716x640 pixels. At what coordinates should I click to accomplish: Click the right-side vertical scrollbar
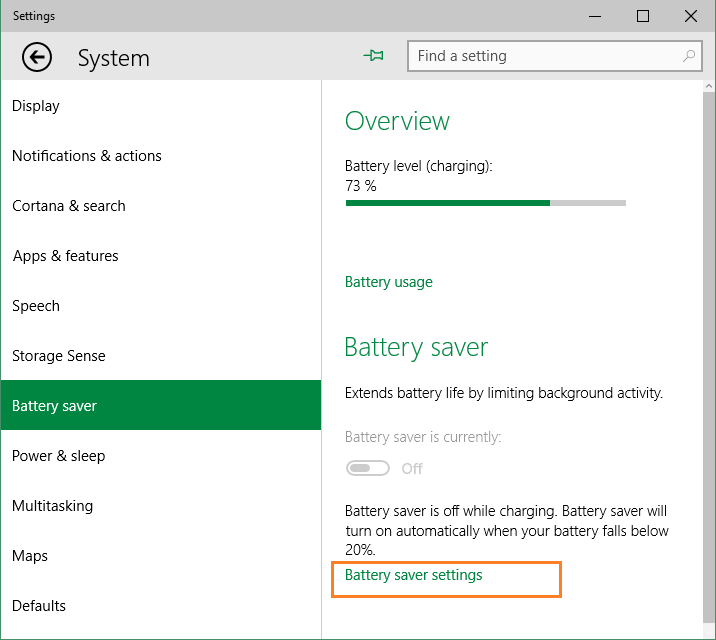click(x=709, y=350)
